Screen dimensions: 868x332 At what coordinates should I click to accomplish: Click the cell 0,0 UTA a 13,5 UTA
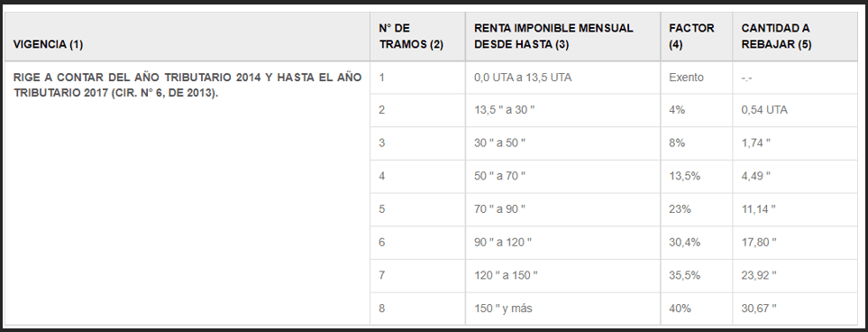(x=562, y=77)
